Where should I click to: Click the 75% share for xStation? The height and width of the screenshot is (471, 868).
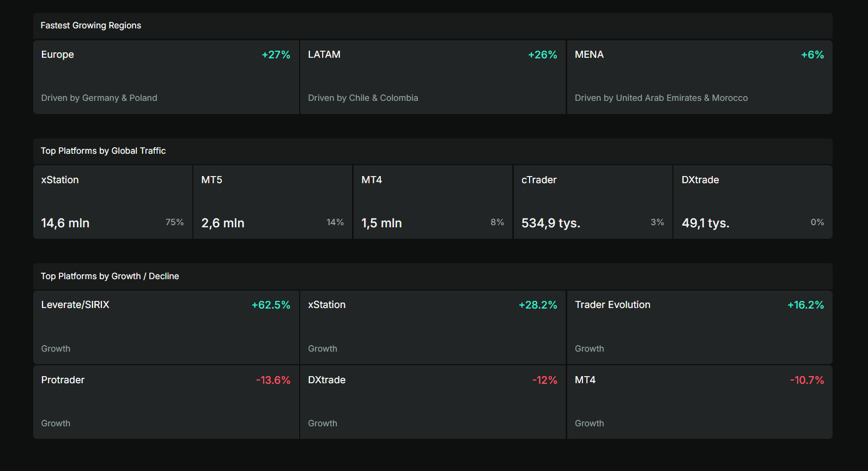pyautogui.click(x=174, y=222)
